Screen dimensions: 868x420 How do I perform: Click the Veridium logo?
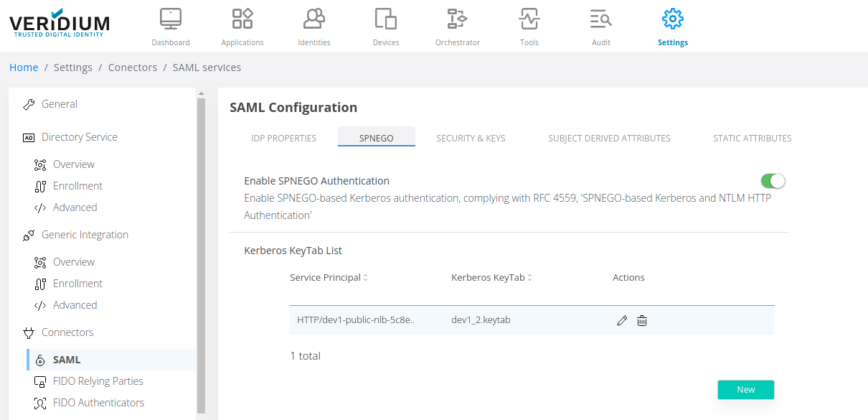(x=60, y=23)
